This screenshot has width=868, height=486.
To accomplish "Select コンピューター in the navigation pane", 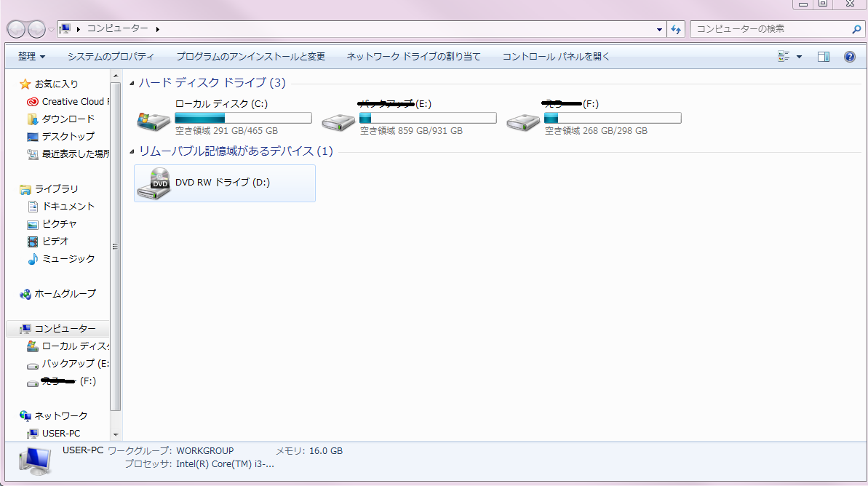I will point(57,329).
